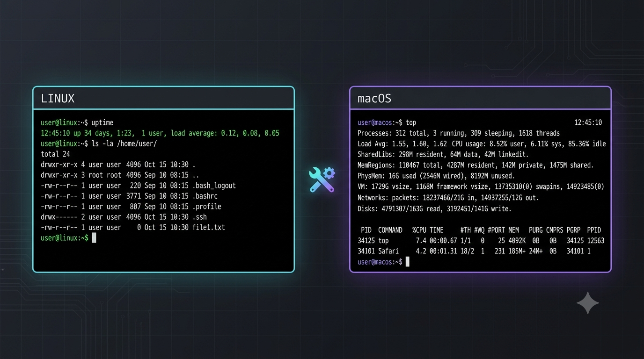
Task: Click the TIME column header
Action: tap(436, 230)
